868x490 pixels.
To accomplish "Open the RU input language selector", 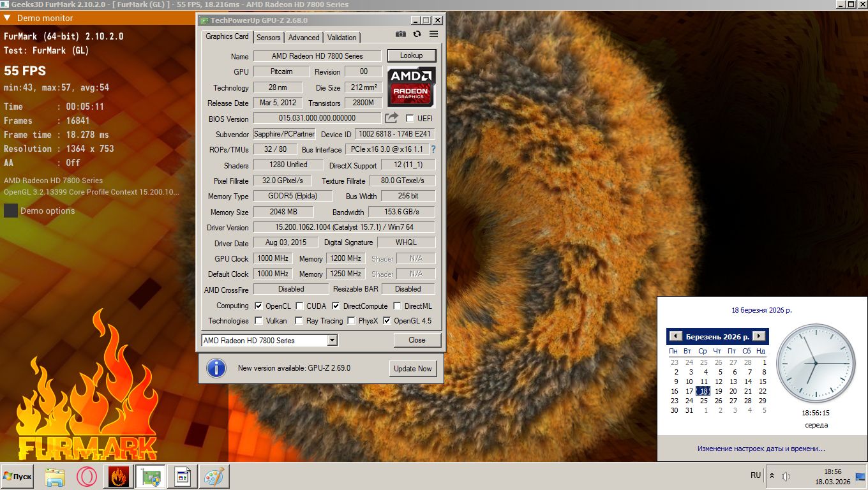I will [x=756, y=475].
